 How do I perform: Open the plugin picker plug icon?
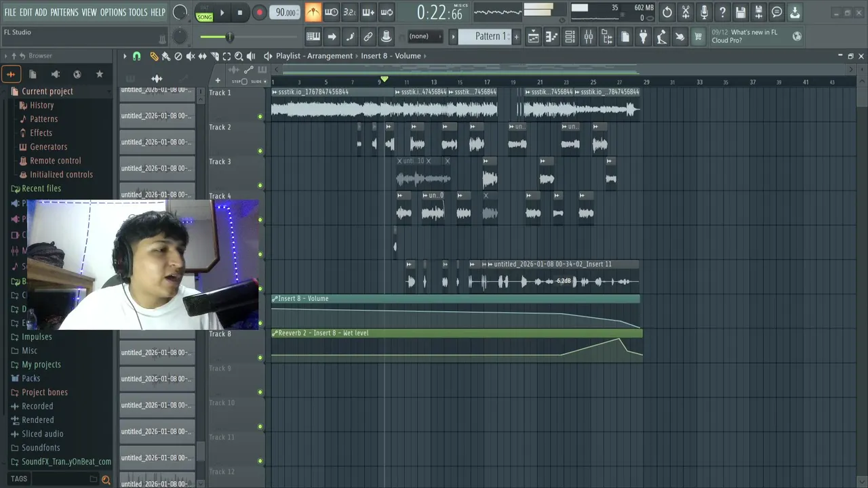[x=644, y=37]
